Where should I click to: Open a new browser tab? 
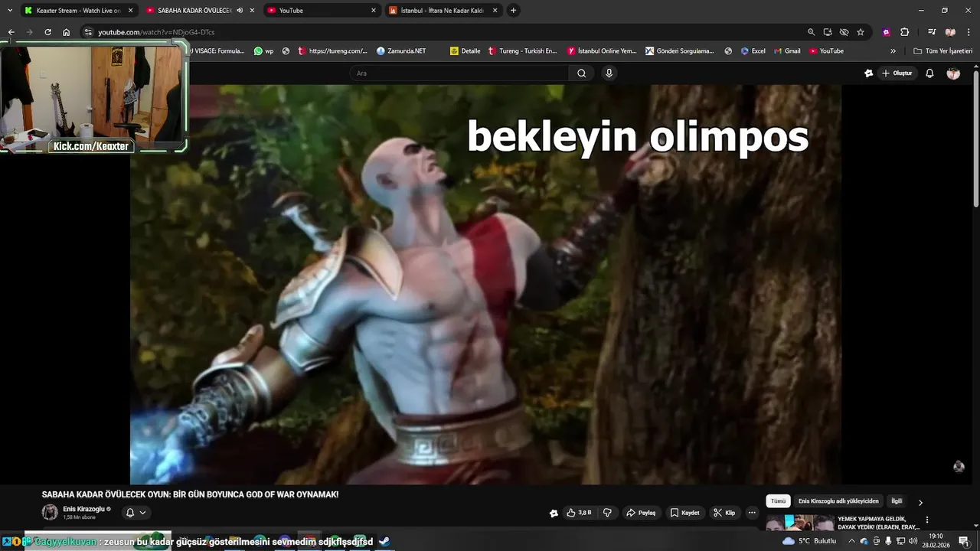tap(513, 11)
